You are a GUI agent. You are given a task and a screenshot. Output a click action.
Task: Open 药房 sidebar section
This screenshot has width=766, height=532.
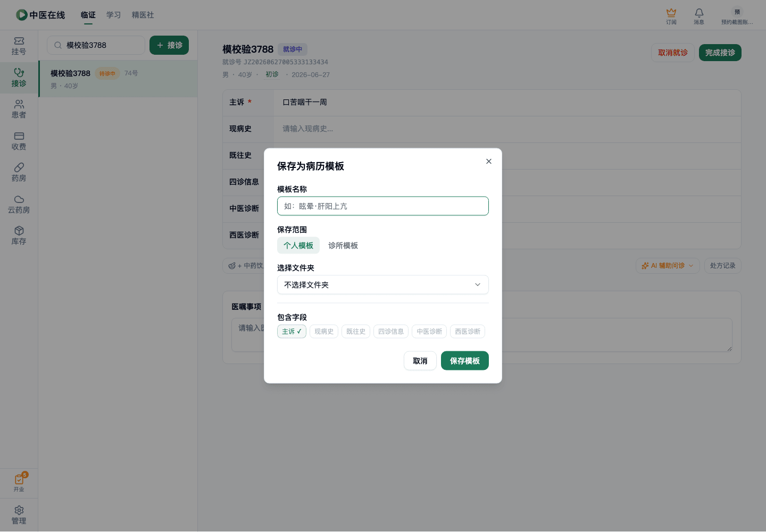tap(19, 173)
